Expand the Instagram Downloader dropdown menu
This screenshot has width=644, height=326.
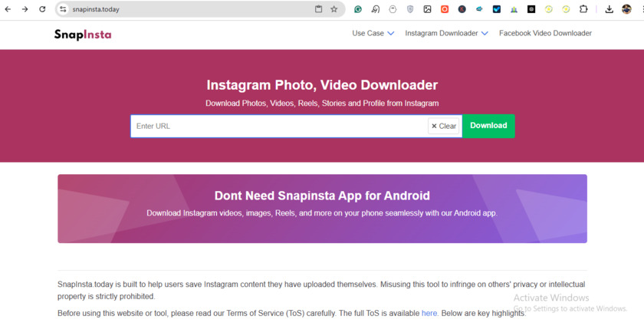click(x=446, y=33)
